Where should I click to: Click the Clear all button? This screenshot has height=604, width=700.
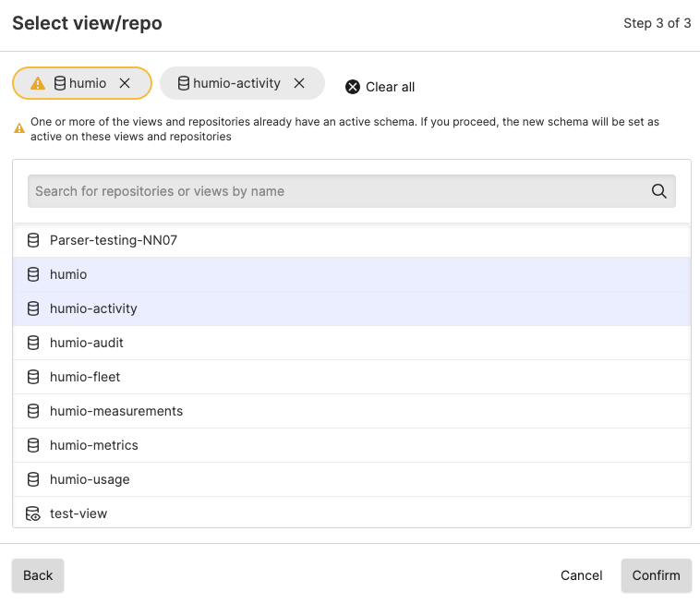pyautogui.click(x=380, y=87)
